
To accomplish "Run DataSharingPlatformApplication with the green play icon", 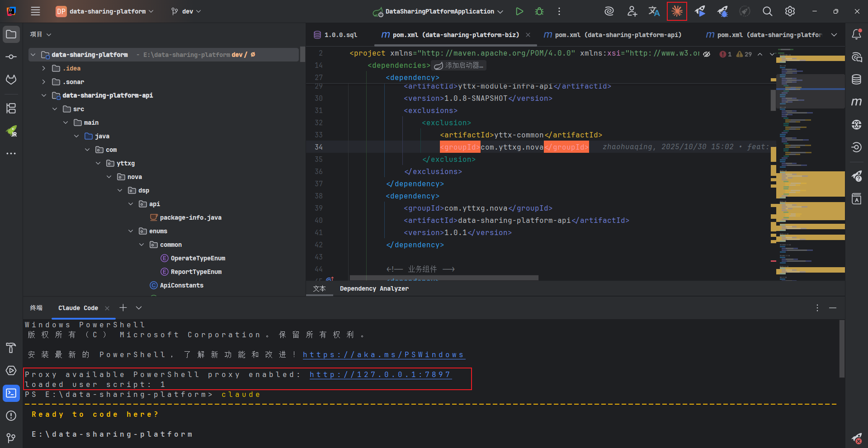I will [x=519, y=11].
